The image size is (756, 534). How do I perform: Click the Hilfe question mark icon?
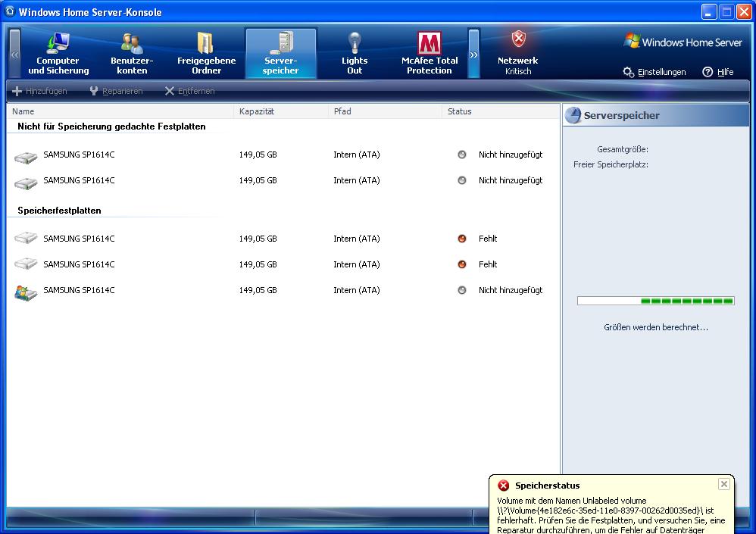click(x=708, y=72)
